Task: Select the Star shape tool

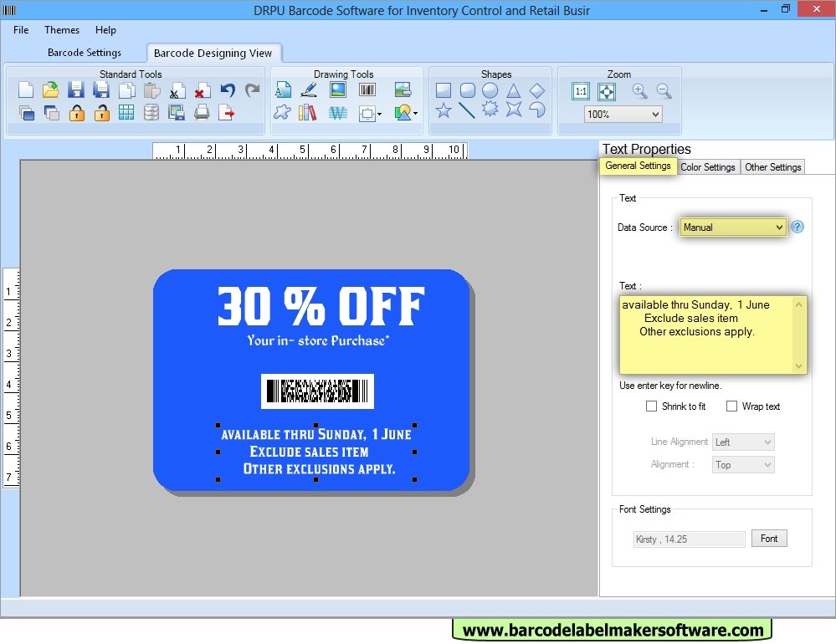Action: pos(444,110)
